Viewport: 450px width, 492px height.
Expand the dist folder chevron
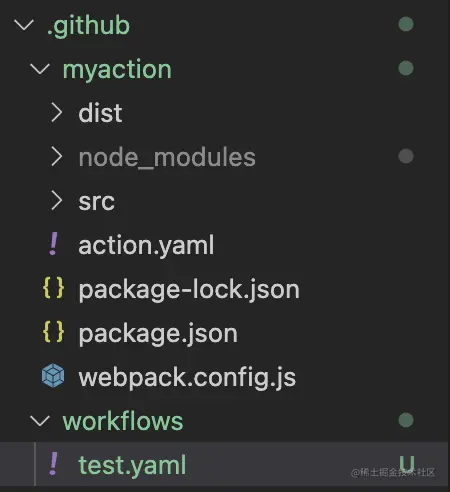(x=57, y=112)
